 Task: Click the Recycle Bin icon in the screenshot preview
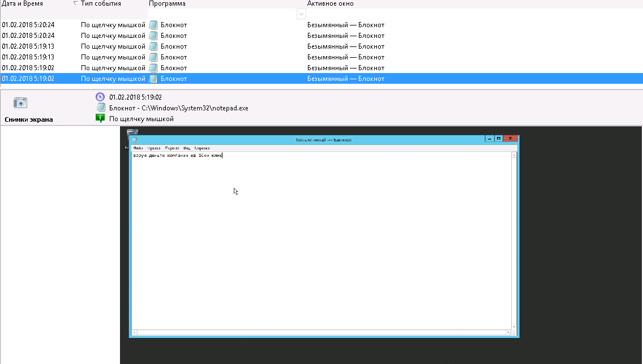point(132,133)
